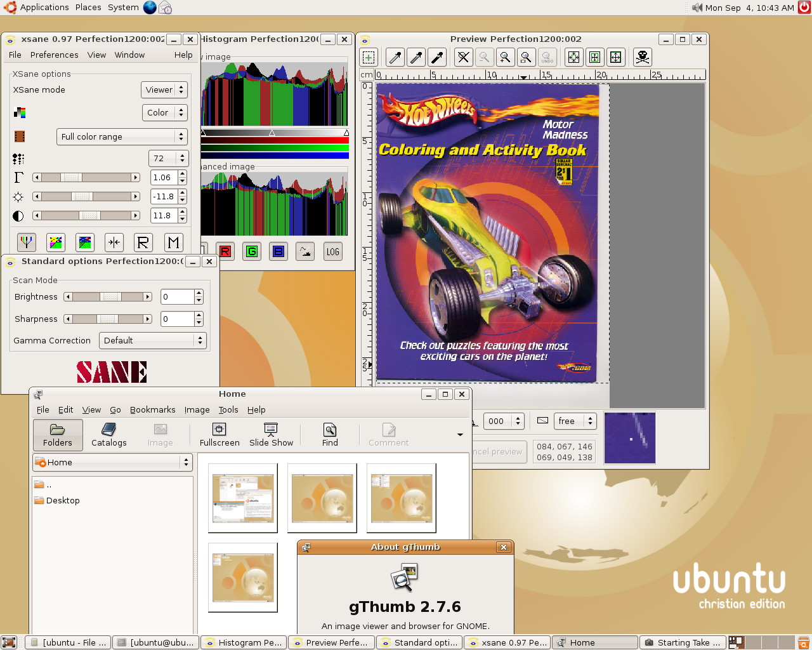
Task: Open the trash icon in bottom panel
Action: click(804, 642)
